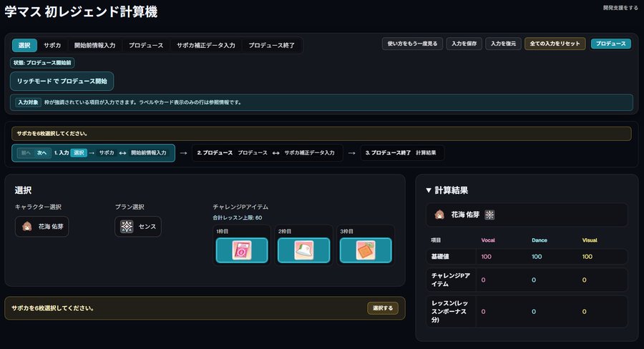Viewport: 644px width, 349px height.
Task: Click the キャラクター選択 label
Action: click(x=38, y=207)
